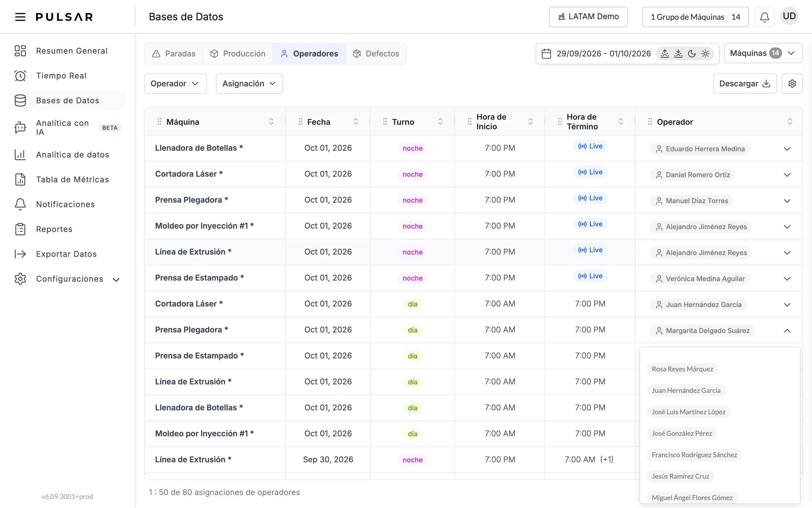Viewport: 812px width, 508px height.
Task: Toggle the sunrise shift icon in date filter
Action: [x=665, y=54]
